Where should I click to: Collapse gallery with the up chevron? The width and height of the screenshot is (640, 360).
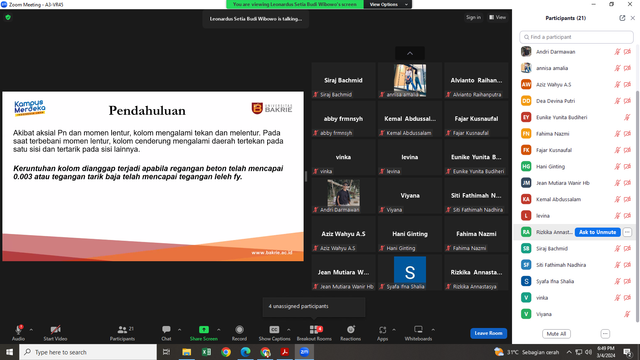[410, 53]
